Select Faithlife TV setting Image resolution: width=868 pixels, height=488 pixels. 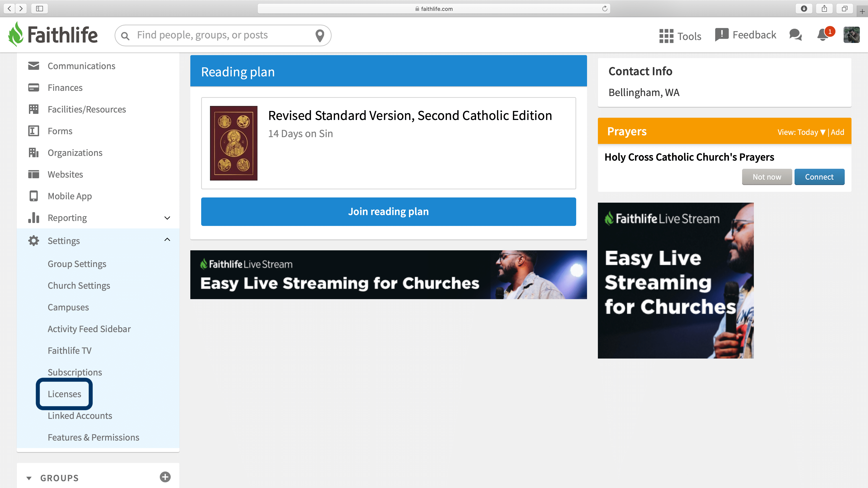[x=69, y=350]
